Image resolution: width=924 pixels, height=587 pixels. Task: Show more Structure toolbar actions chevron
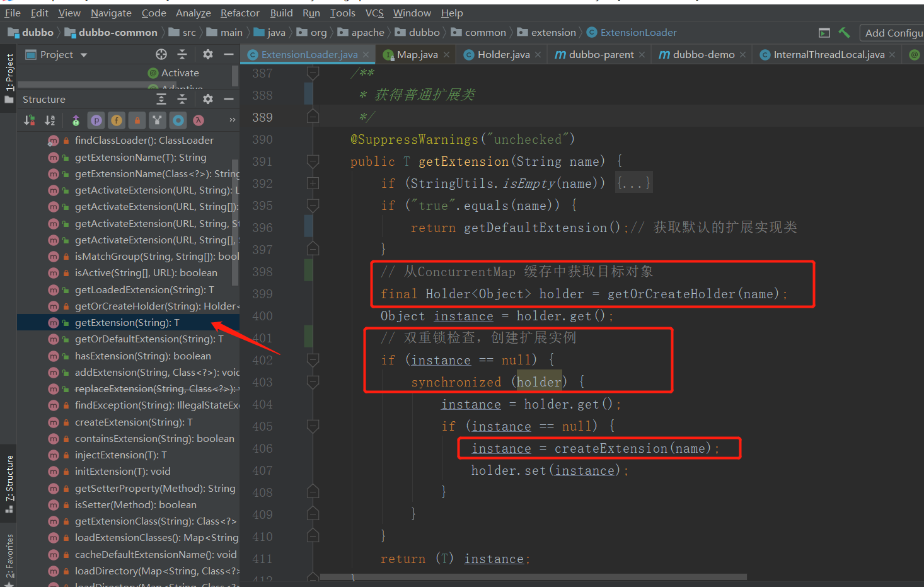pos(233,120)
